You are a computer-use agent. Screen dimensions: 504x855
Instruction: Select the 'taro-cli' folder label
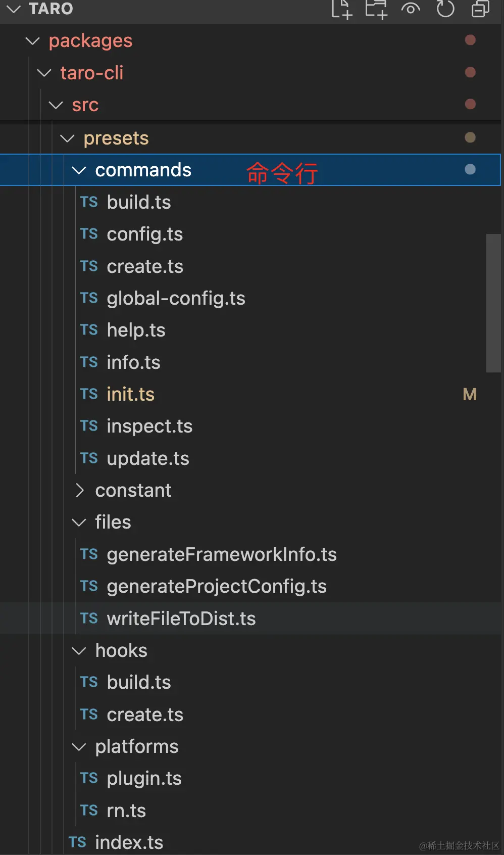pyautogui.click(x=92, y=73)
